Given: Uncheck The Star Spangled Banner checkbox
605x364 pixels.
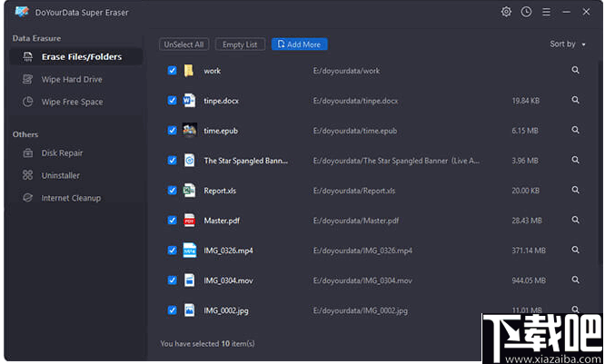Looking at the screenshot, I should pyautogui.click(x=172, y=160).
